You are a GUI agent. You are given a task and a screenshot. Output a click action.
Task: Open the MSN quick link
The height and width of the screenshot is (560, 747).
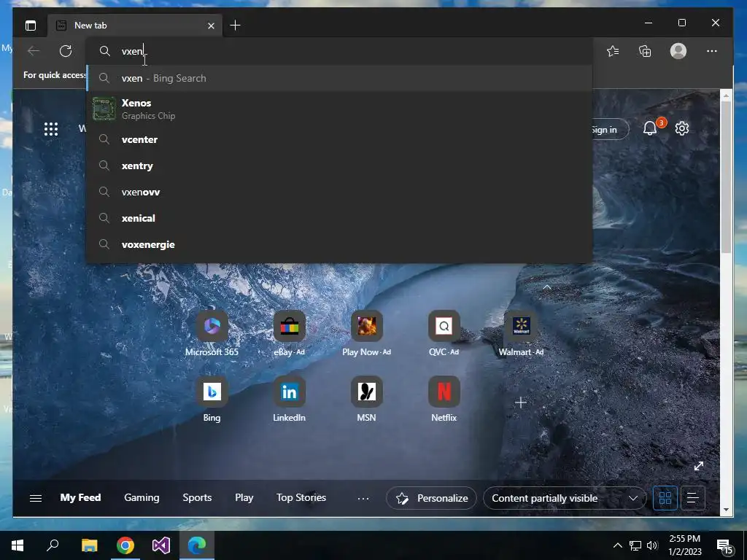pyautogui.click(x=367, y=399)
